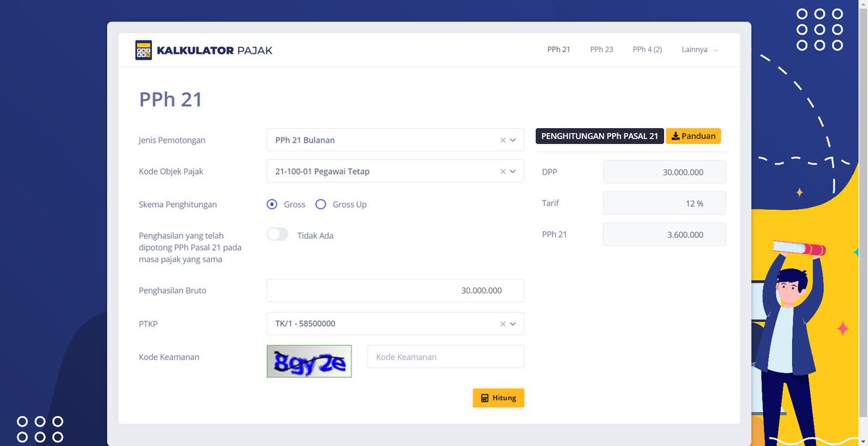Click the PENGHITUNGAN PPh PASAL 21 label button

pyautogui.click(x=600, y=136)
